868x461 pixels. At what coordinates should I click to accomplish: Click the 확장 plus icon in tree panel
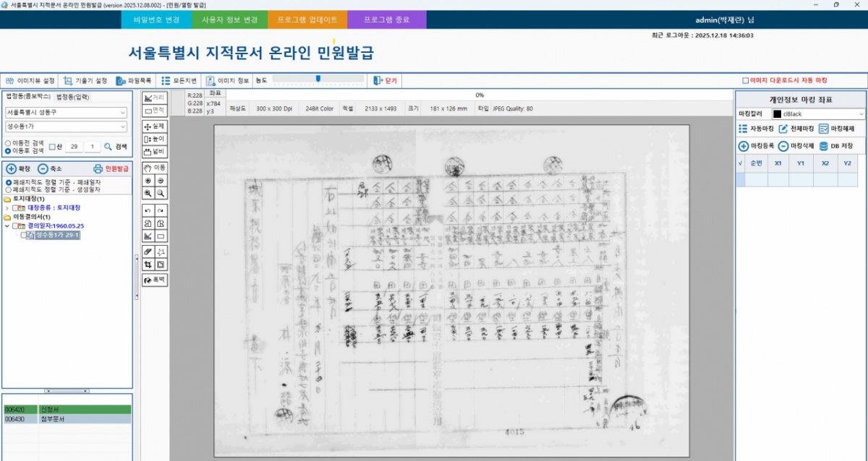(11, 168)
